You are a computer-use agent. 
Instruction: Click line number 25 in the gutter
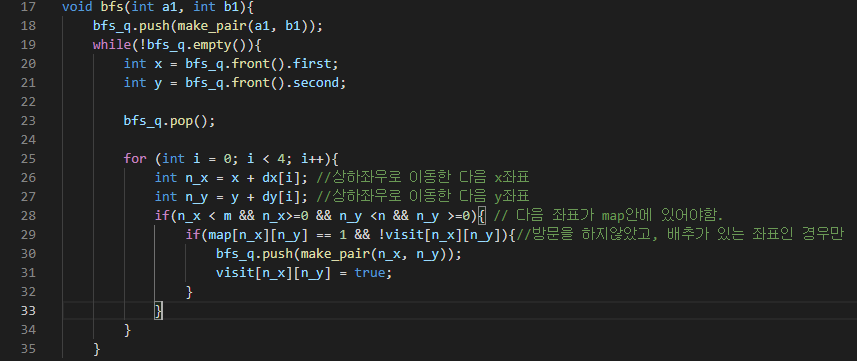click(27, 159)
